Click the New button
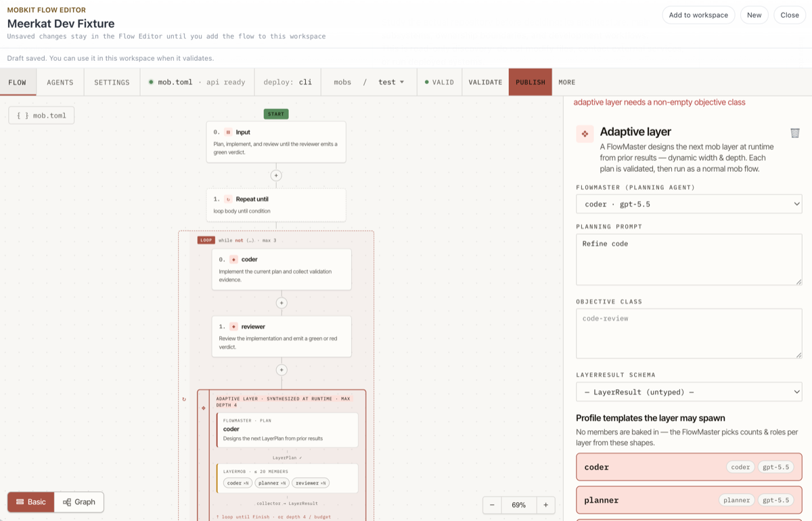The height and width of the screenshot is (521, 812). tap(754, 15)
